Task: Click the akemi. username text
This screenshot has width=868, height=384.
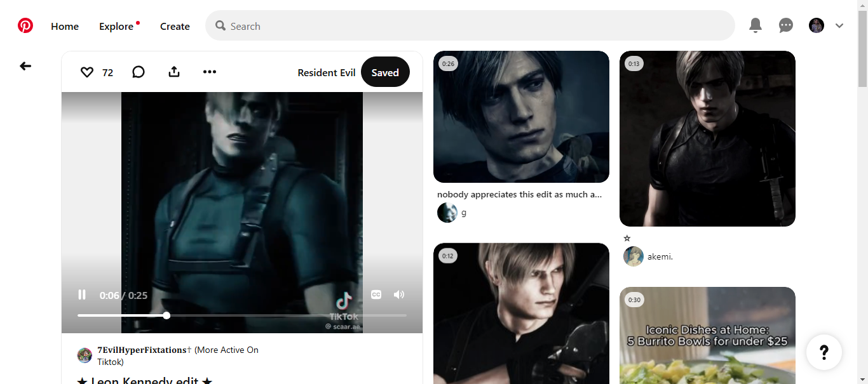Action: coord(660,257)
